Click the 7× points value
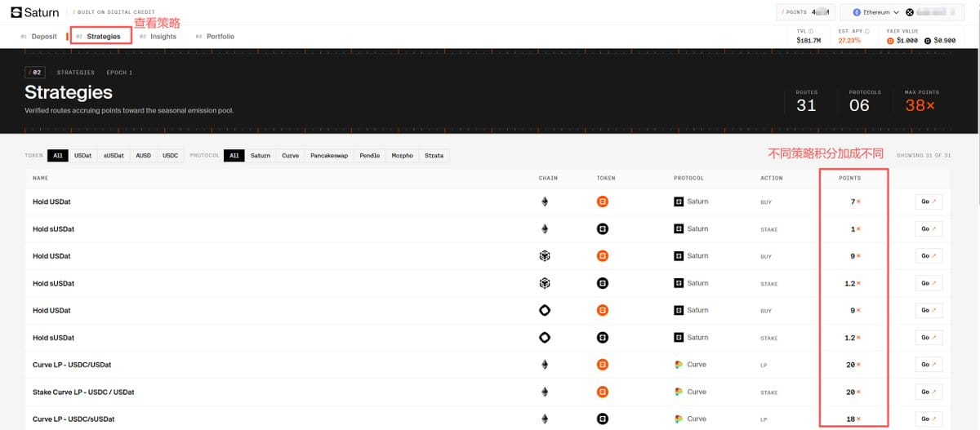 pos(855,202)
